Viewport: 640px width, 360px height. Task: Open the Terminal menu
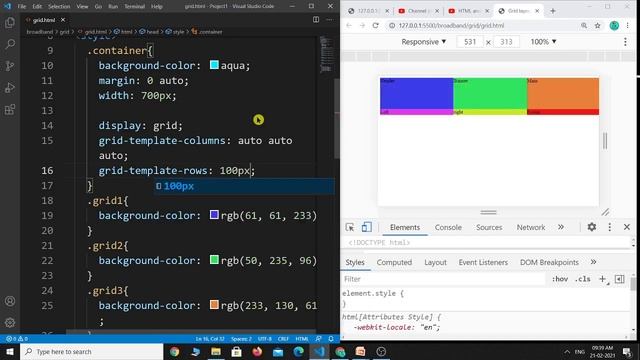tap(135, 7)
